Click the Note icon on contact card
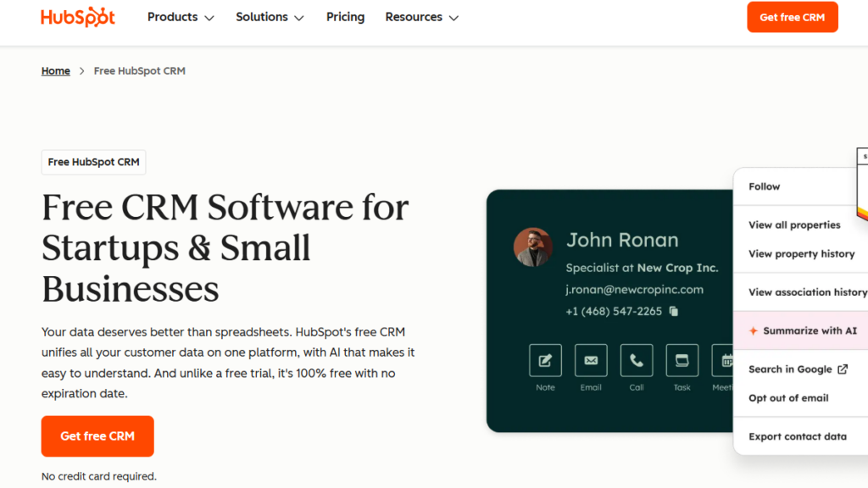 tap(545, 360)
